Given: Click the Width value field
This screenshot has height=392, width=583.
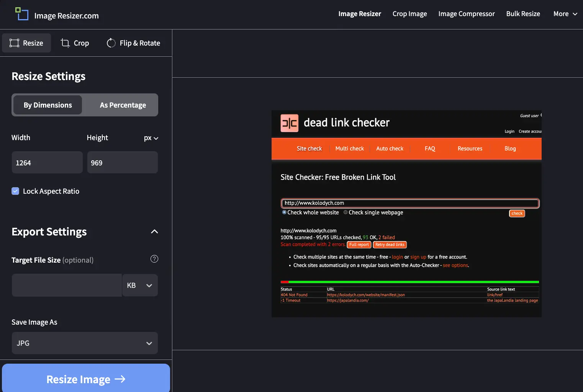Looking at the screenshot, I should click(47, 162).
